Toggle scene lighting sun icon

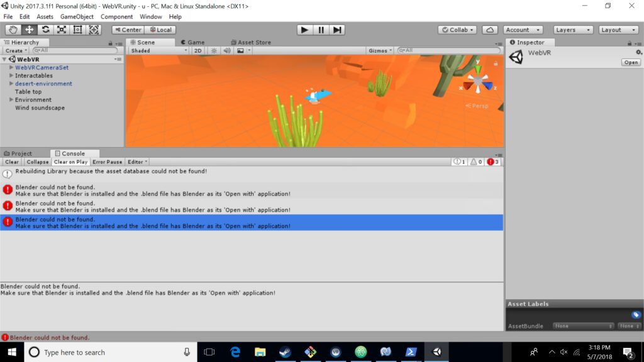(214, 50)
